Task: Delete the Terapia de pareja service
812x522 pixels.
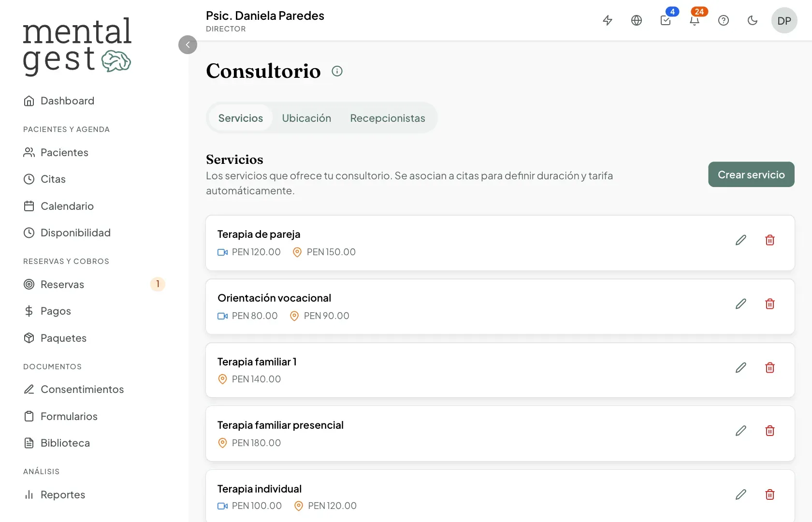Action: pos(770,240)
